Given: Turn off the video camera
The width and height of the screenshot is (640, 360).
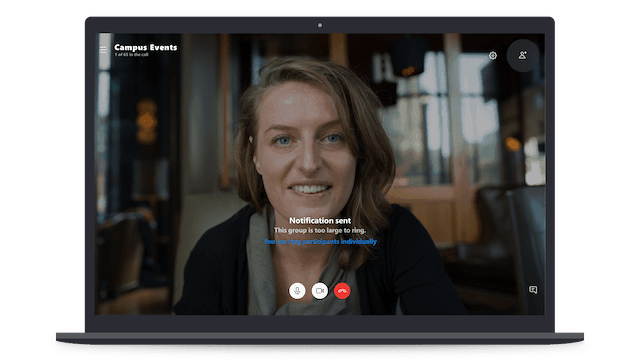Looking at the screenshot, I should pyautogui.click(x=320, y=291).
